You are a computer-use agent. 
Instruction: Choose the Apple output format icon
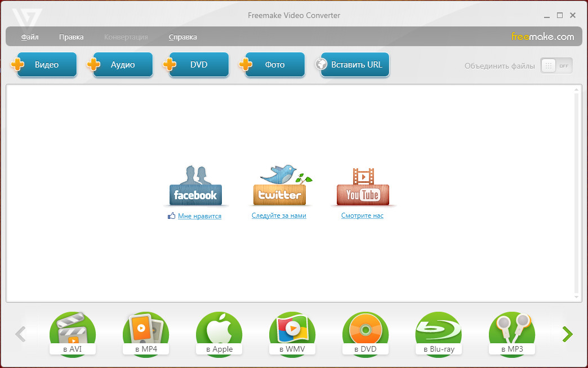pyautogui.click(x=219, y=332)
